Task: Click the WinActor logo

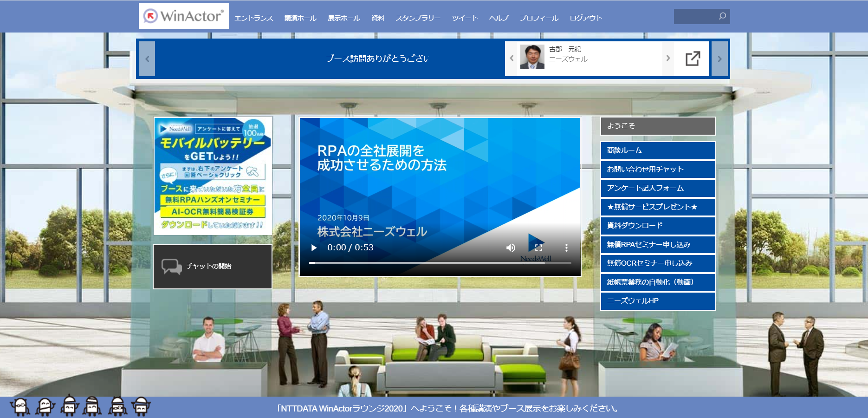Action: (183, 16)
